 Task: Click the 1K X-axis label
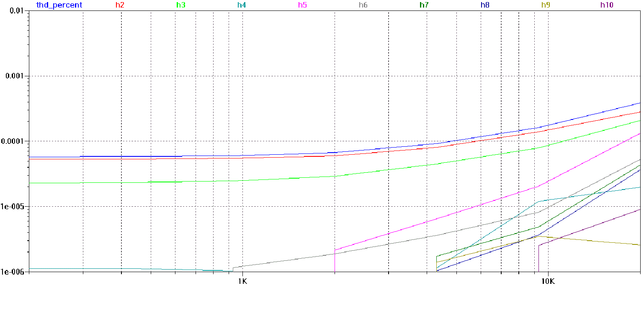(x=242, y=281)
